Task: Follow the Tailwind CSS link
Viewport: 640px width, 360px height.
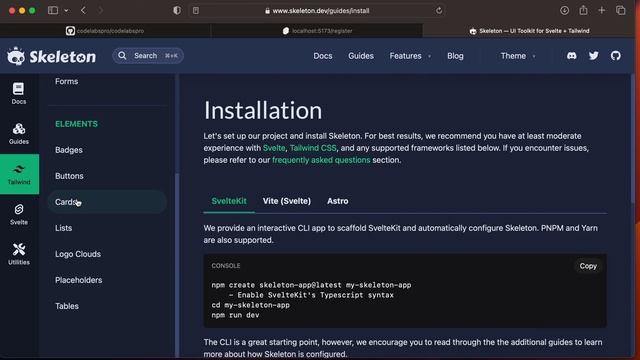Action: 313,148
